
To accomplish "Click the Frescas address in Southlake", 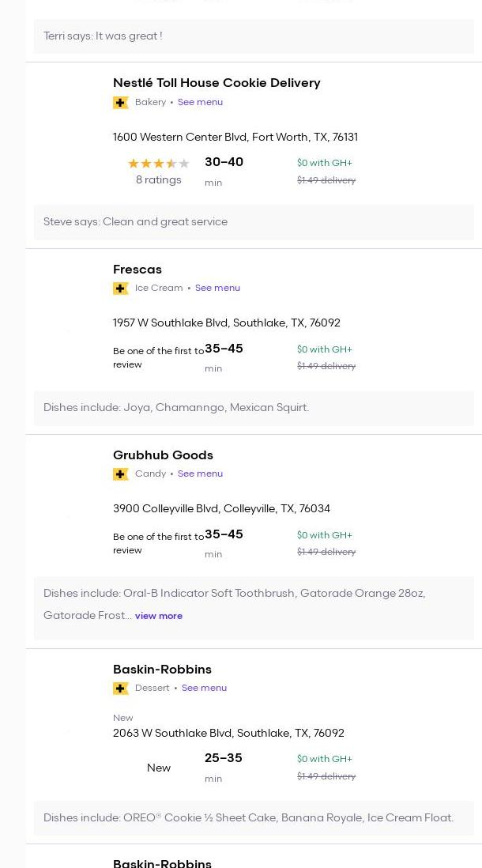I will (226, 323).
